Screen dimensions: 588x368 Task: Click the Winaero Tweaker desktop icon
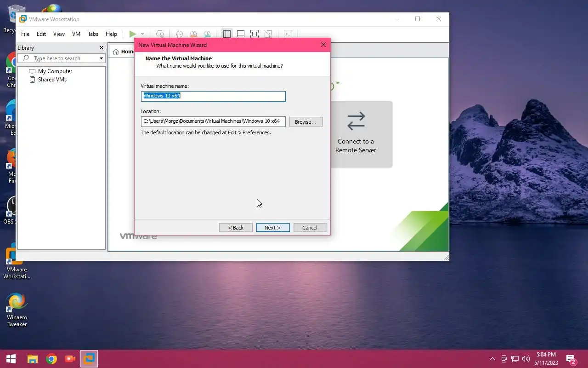point(17,310)
